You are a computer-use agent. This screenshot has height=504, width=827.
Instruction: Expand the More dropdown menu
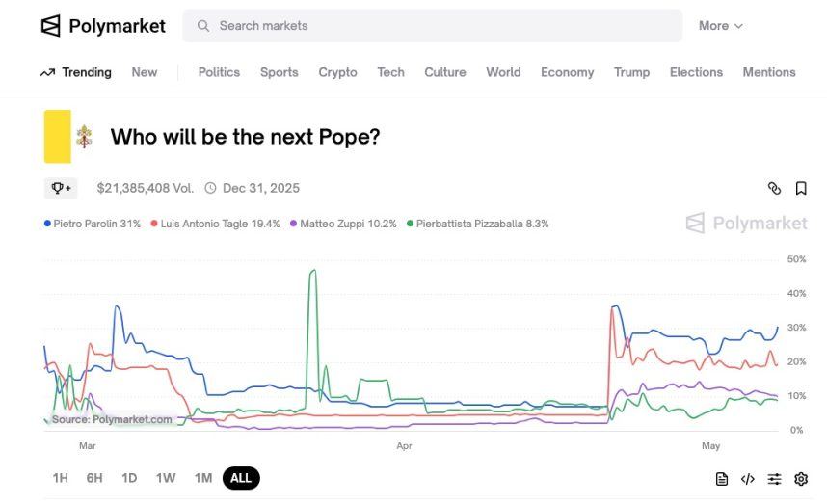coord(720,26)
